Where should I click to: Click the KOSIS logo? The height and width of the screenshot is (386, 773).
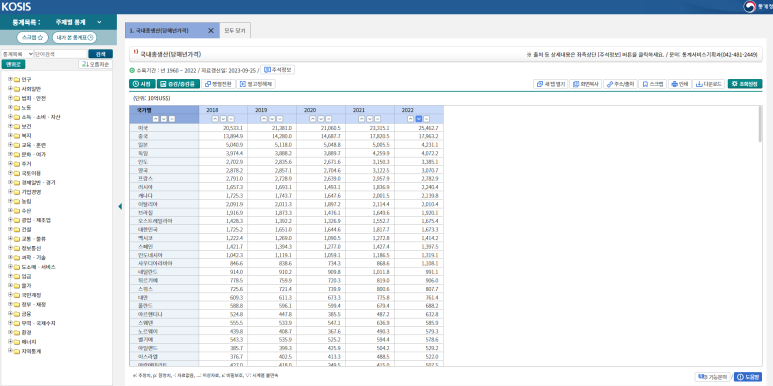[16, 7]
